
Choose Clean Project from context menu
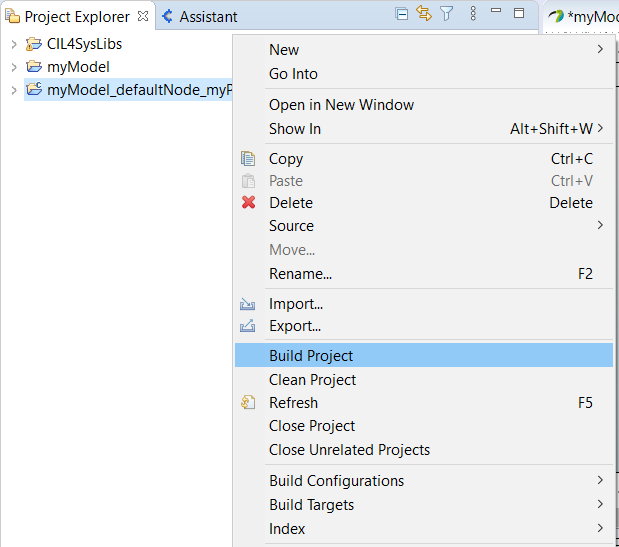424,380
